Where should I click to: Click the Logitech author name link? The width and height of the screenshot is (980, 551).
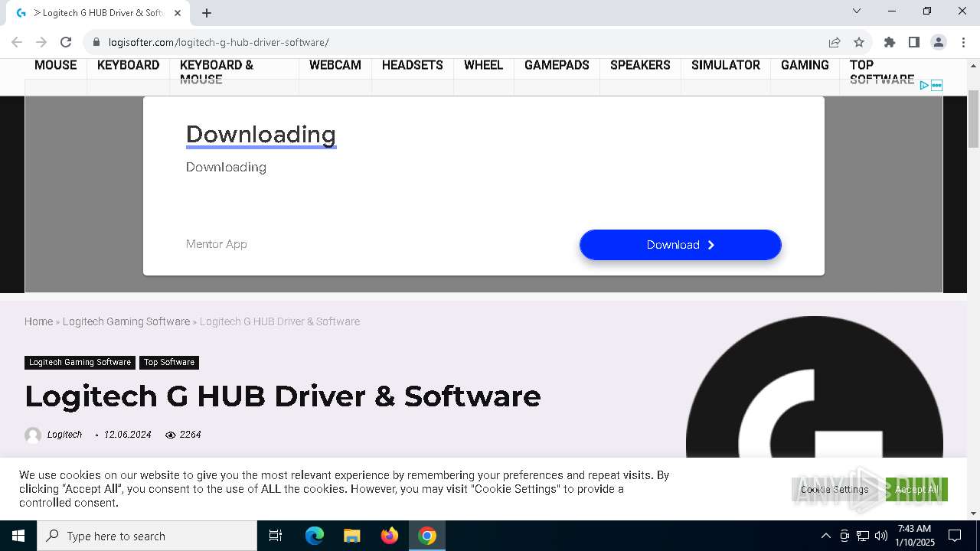point(64,435)
